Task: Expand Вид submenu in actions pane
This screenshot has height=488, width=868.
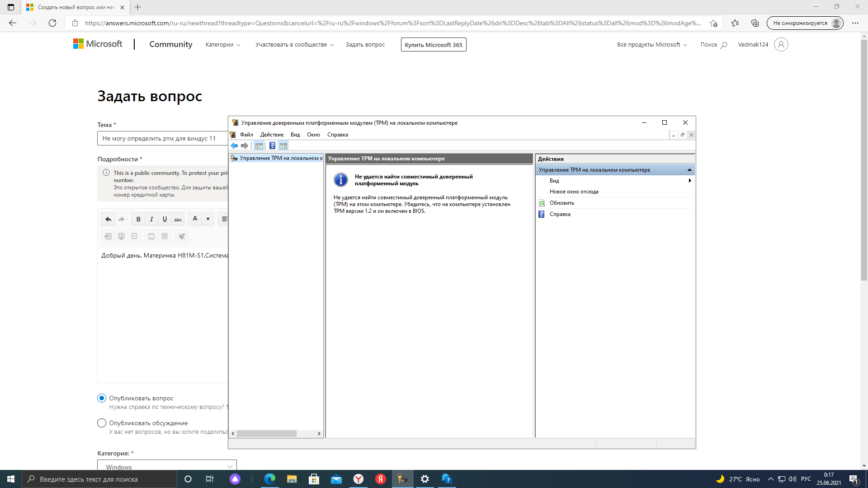Action: click(x=615, y=181)
